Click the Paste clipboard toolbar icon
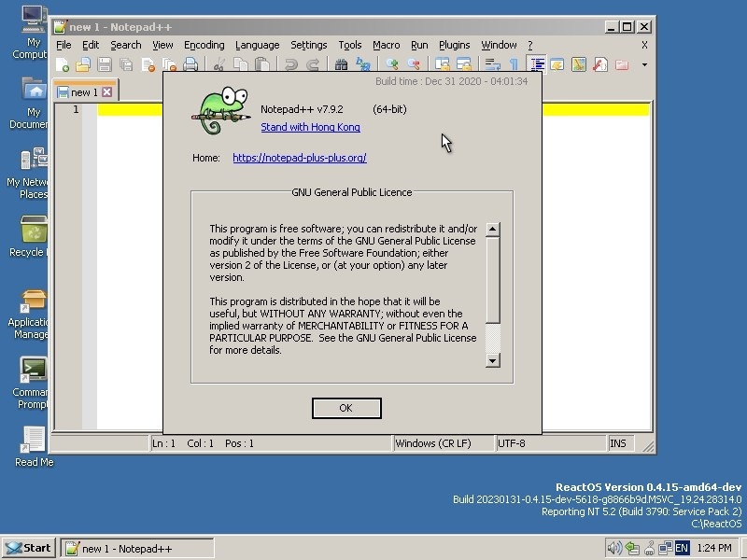 262,64
